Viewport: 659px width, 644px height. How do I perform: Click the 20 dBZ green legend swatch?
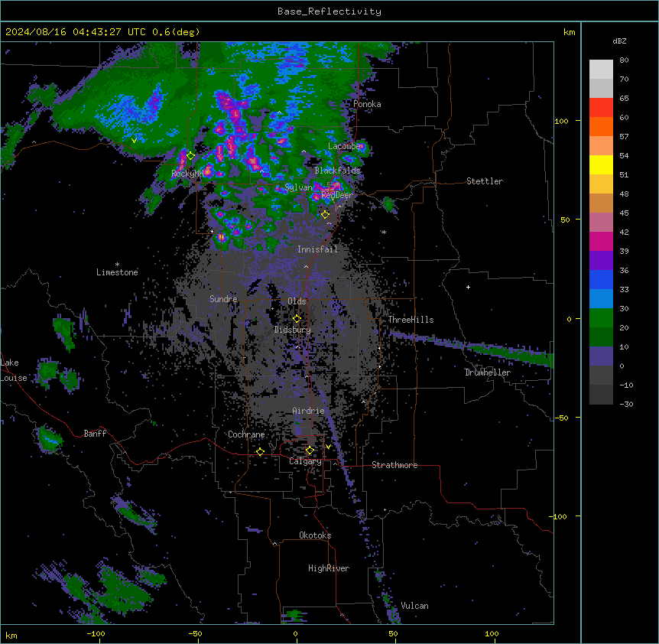tap(601, 337)
